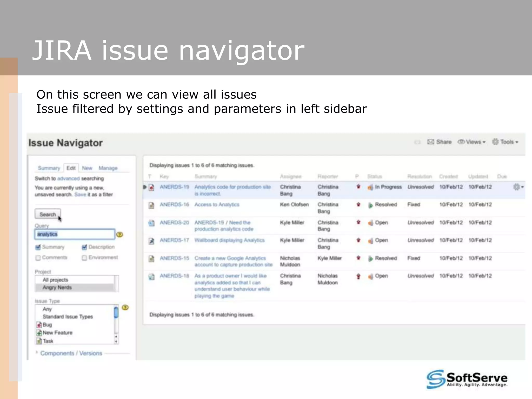
Task: Switch to the New tab
Action: (x=87, y=168)
